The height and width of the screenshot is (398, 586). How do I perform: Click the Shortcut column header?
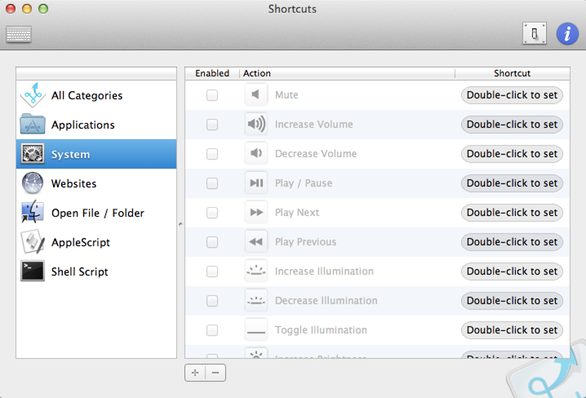(x=512, y=73)
